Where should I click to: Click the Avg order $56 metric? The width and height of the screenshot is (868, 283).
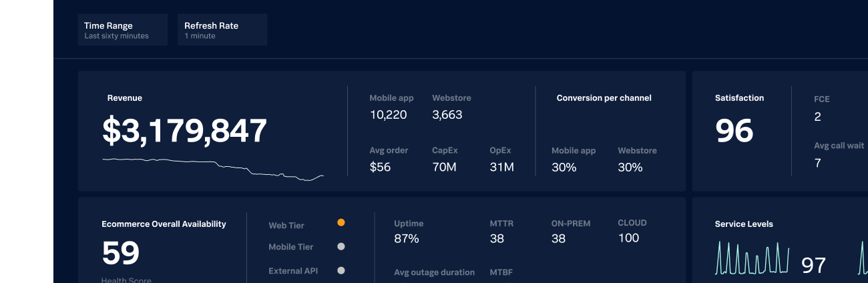pos(380,167)
